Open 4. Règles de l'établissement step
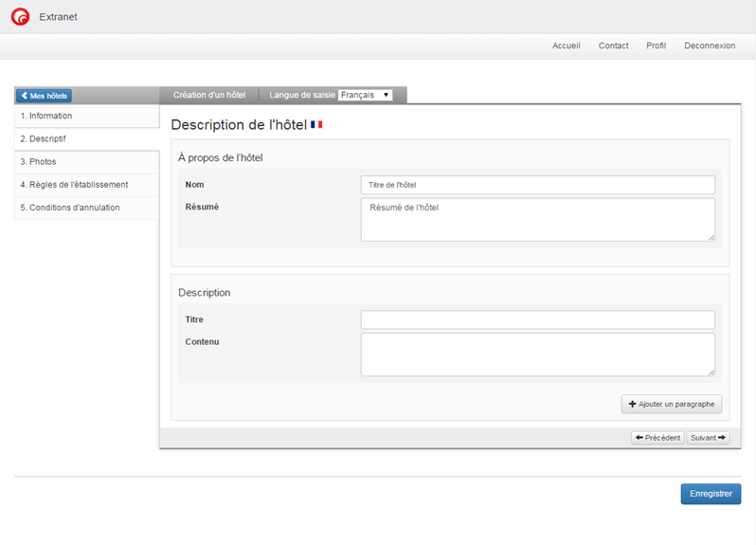The image size is (756, 545). [86, 185]
